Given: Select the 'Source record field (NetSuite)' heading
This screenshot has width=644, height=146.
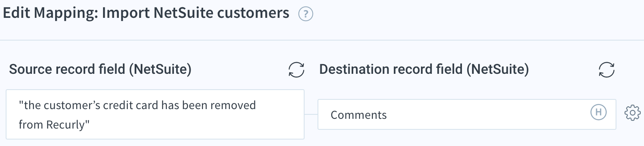Looking at the screenshot, I should (100, 69).
